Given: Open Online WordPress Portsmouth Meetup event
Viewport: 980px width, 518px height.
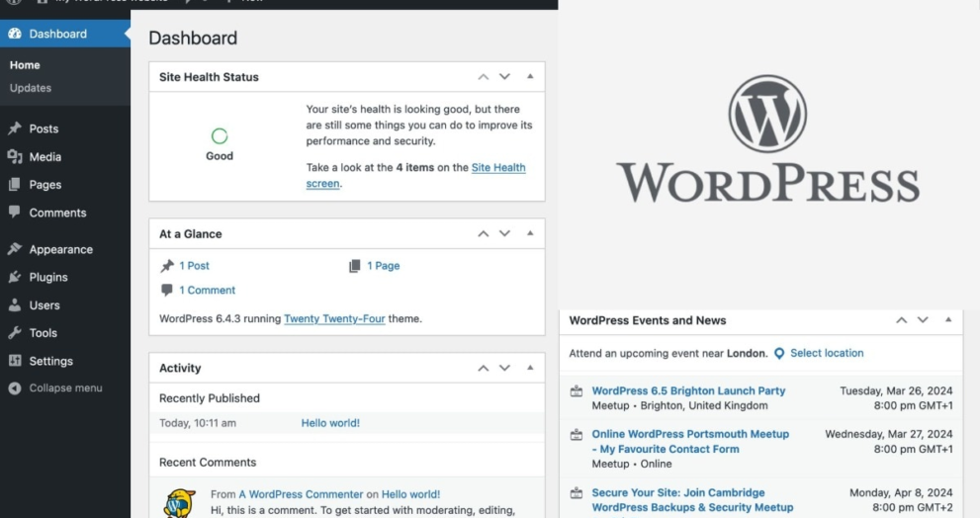Looking at the screenshot, I should tap(690, 441).
